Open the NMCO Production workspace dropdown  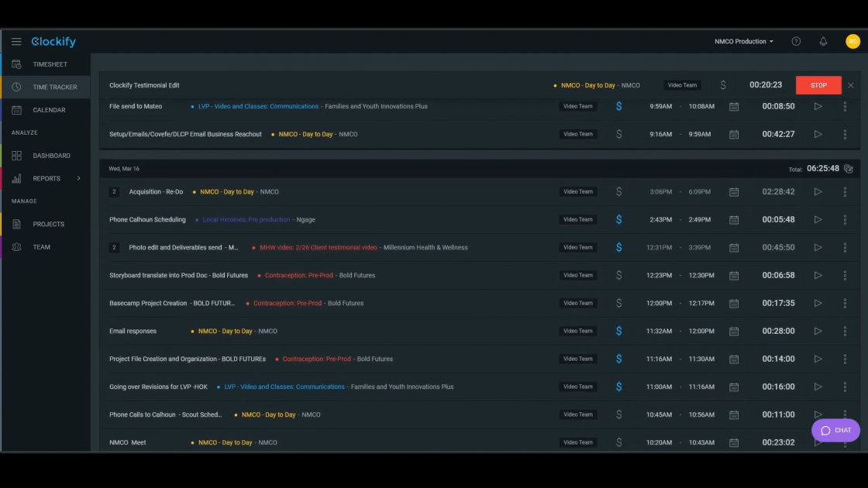743,42
